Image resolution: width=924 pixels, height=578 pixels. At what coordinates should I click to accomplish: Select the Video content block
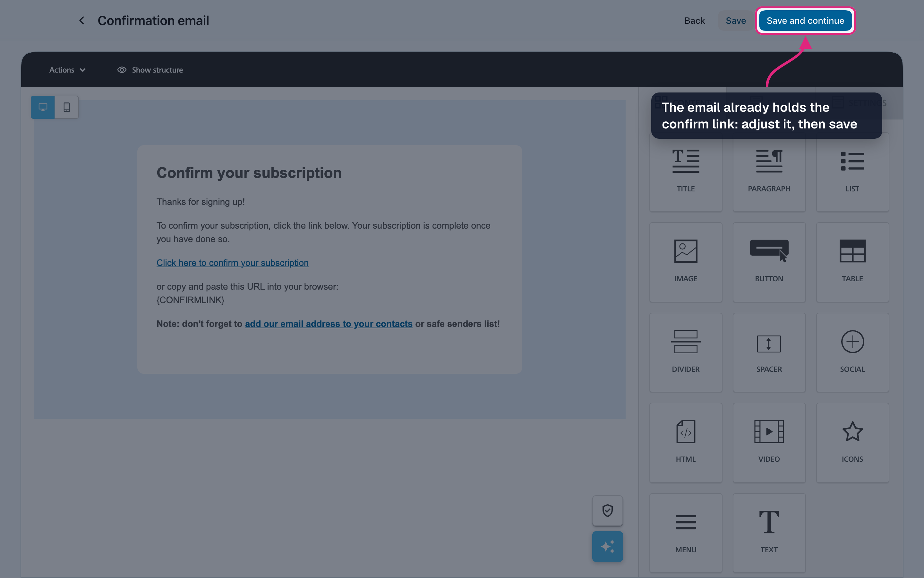(769, 443)
